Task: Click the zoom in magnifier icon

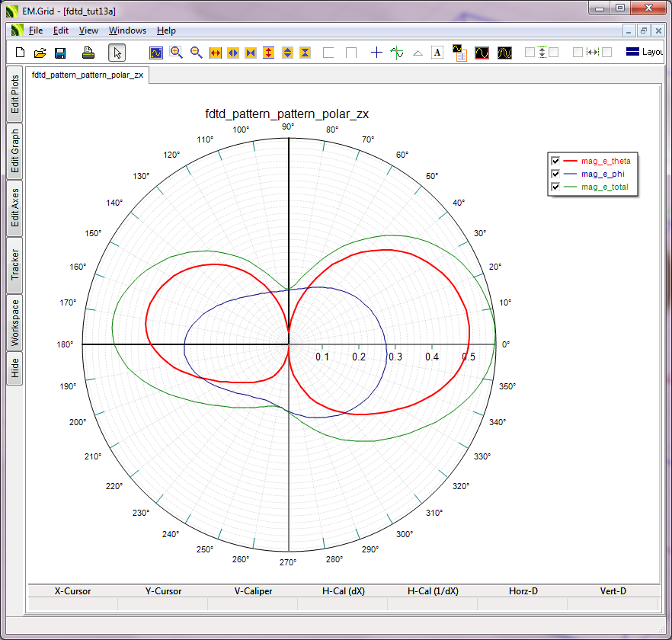Action: [x=176, y=53]
